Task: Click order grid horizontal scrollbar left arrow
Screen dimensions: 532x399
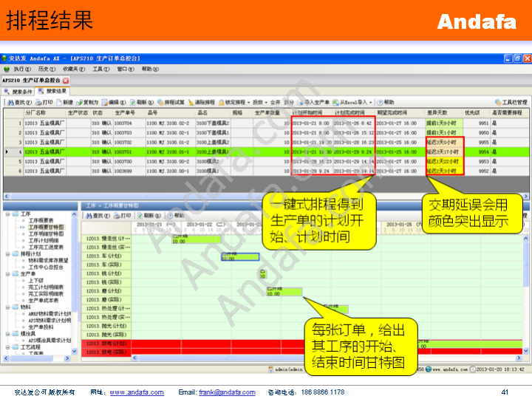Action: pos(6,197)
